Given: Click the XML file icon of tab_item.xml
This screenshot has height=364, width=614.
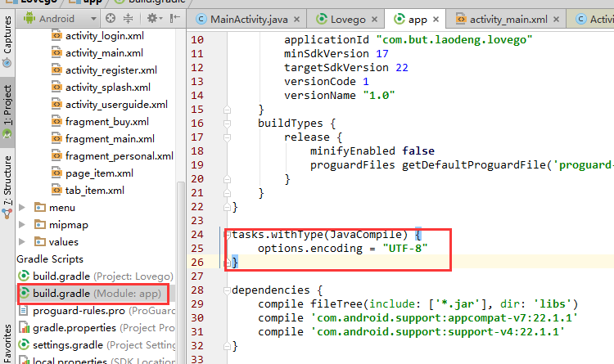Looking at the screenshot, I should (56, 191).
